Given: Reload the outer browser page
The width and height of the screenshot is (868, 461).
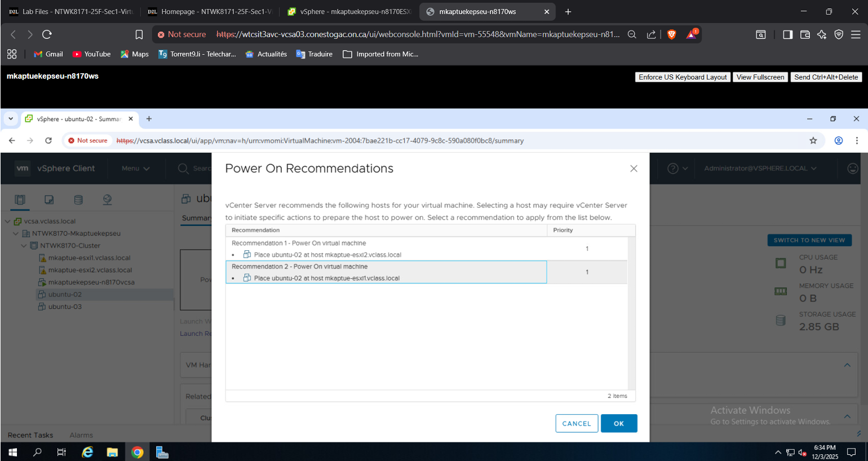Looking at the screenshot, I should tap(47, 34).
